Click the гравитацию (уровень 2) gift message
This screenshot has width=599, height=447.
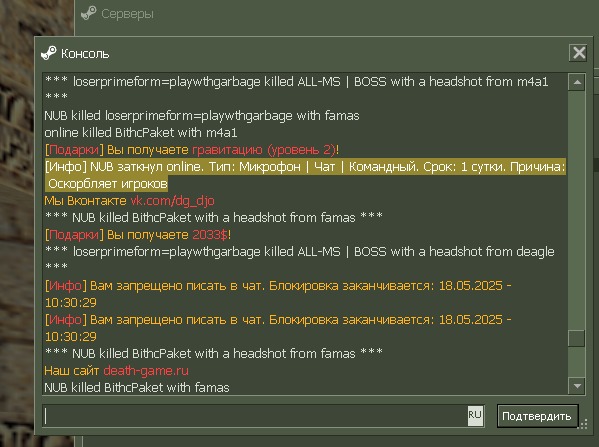pyautogui.click(x=265, y=149)
